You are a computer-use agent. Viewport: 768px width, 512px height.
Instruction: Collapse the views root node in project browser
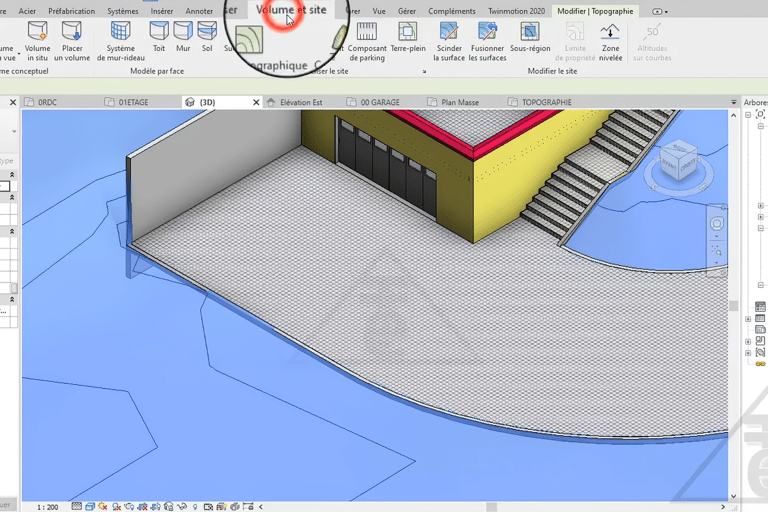click(748, 115)
